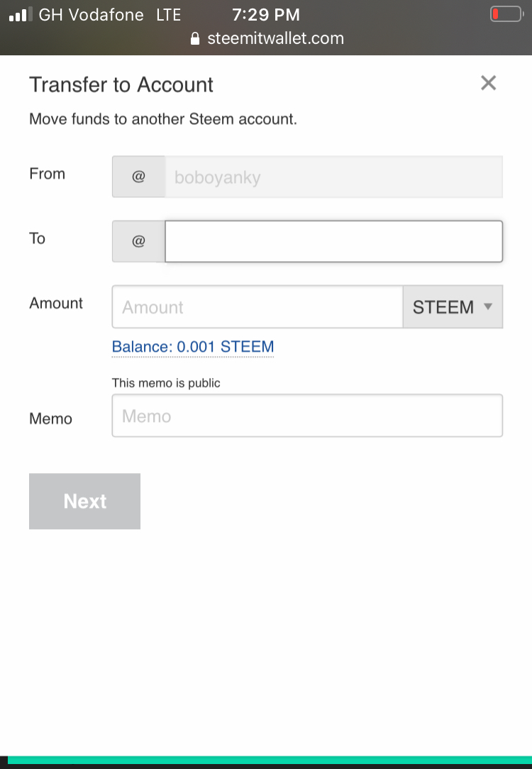Image resolution: width=532 pixels, height=769 pixels.
Task: Click the 'This memo is public' note
Action: (x=166, y=383)
